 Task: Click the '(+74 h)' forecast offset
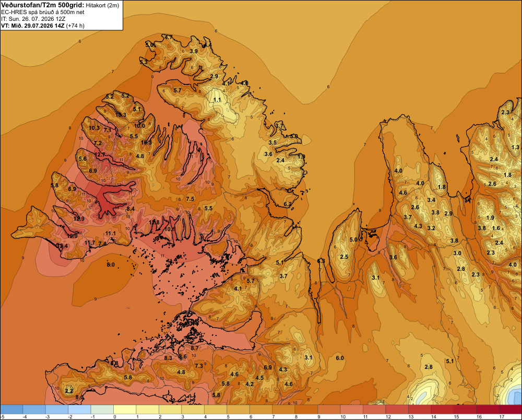[x=75, y=26]
